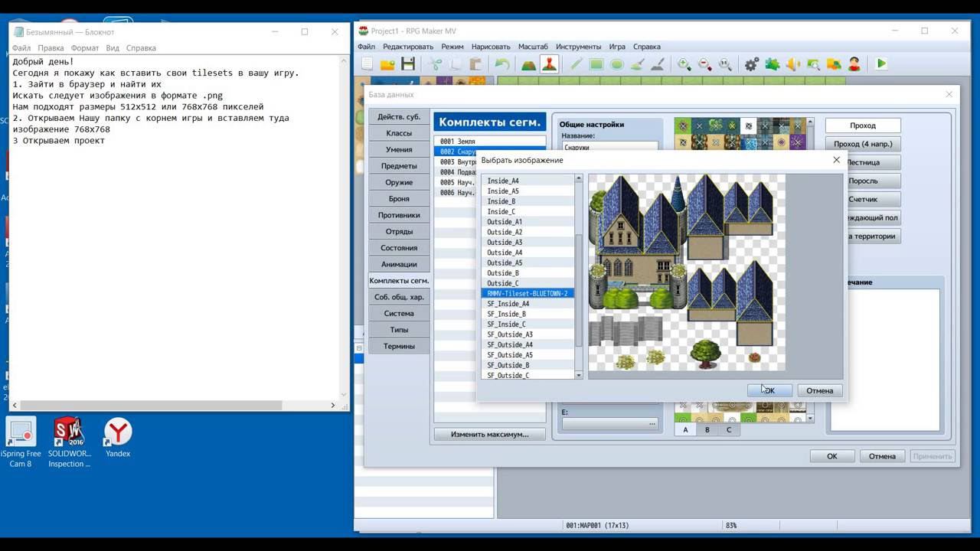This screenshot has width=980, height=551.
Task: Click image list scrollbar up arrow
Action: point(579,178)
